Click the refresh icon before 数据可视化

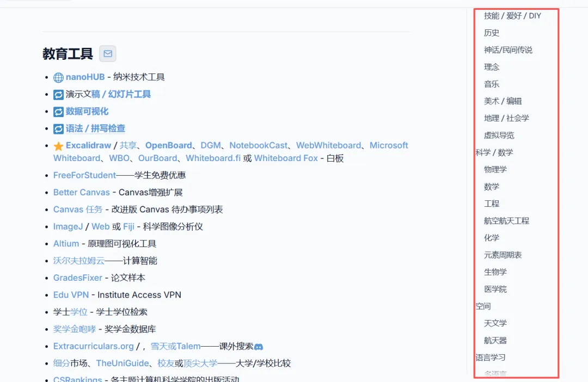pos(58,112)
